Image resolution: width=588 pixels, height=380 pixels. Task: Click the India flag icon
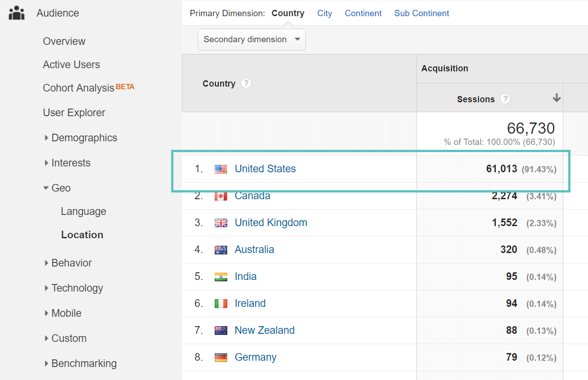click(x=221, y=276)
